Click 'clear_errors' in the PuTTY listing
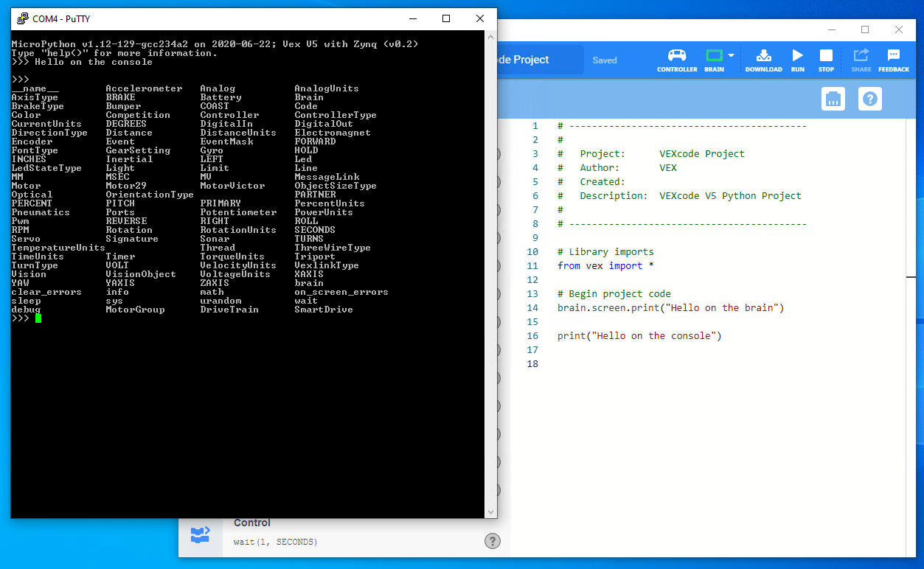The height and width of the screenshot is (569, 924). (46, 292)
